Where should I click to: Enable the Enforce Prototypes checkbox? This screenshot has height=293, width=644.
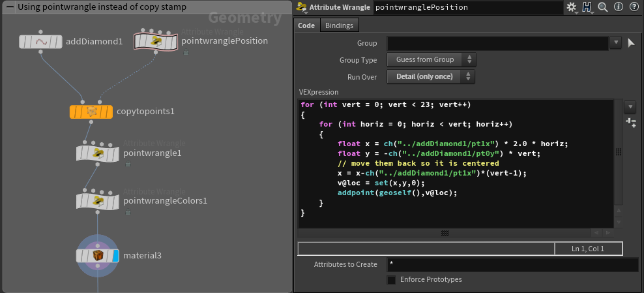point(391,280)
